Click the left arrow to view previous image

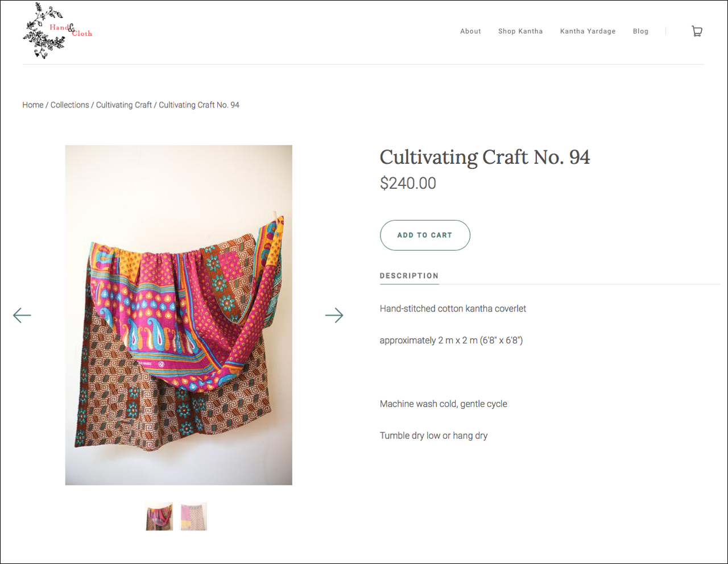tap(22, 315)
